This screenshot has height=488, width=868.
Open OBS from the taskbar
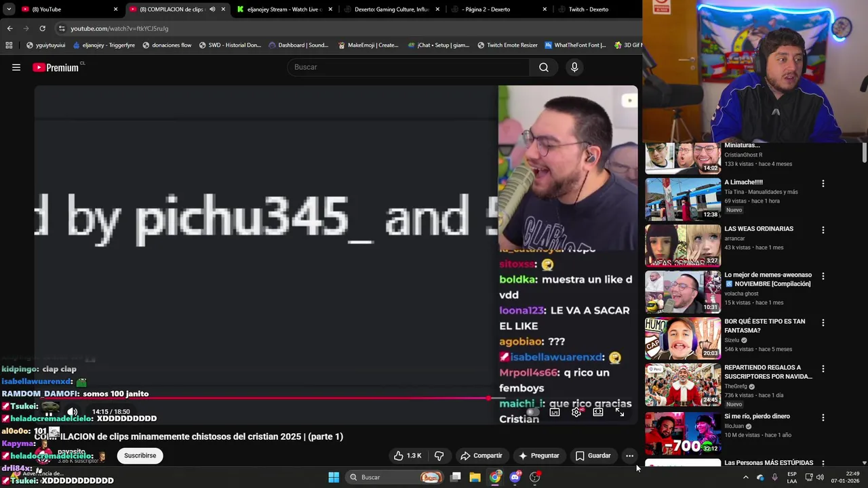(535, 477)
